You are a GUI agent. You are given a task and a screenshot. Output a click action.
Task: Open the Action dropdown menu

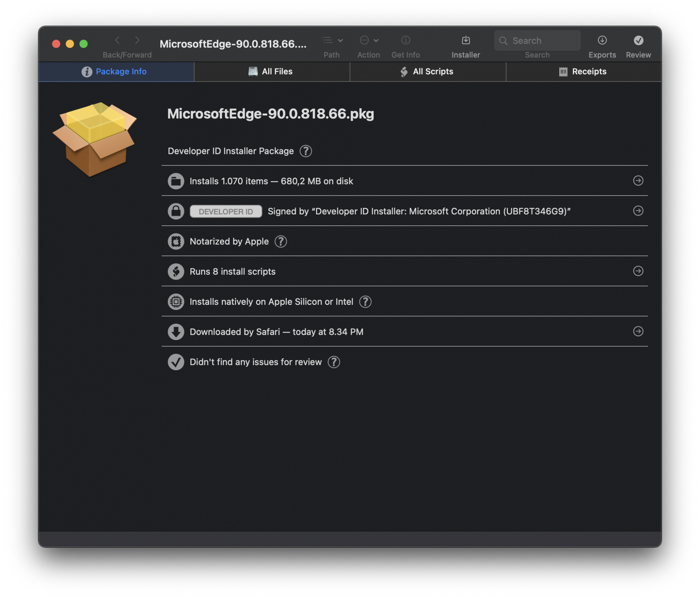369,40
